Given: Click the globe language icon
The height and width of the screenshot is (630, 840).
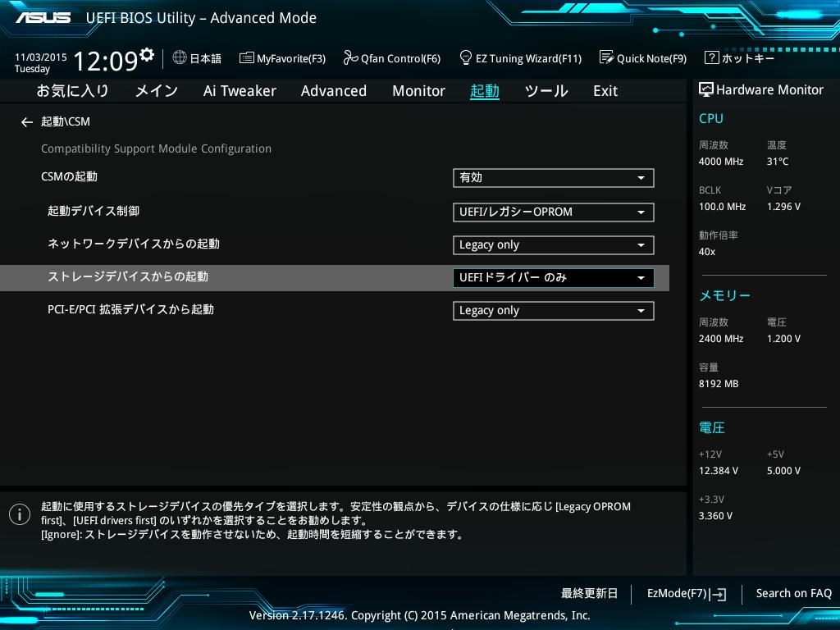Looking at the screenshot, I should click(x=180, y=57).
